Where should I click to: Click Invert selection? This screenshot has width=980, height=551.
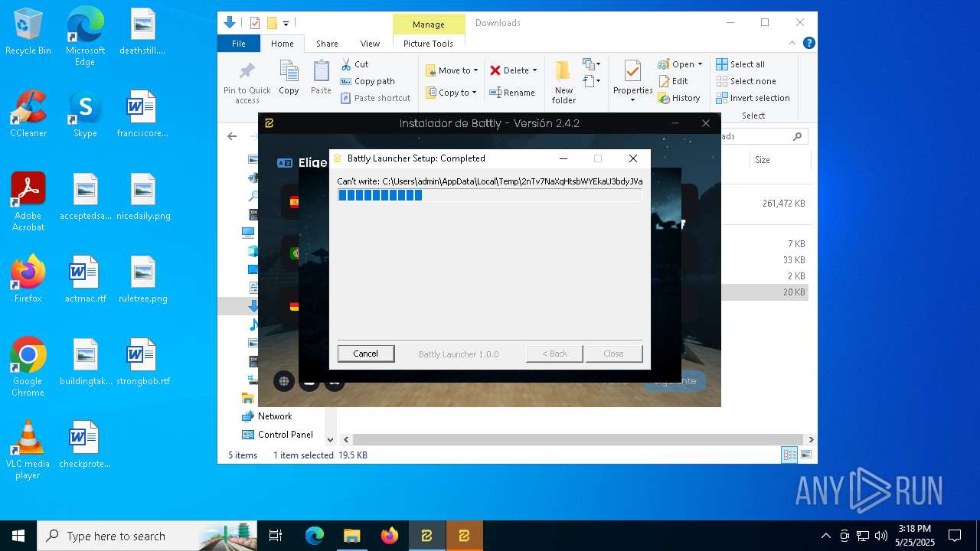pos(753,98)
